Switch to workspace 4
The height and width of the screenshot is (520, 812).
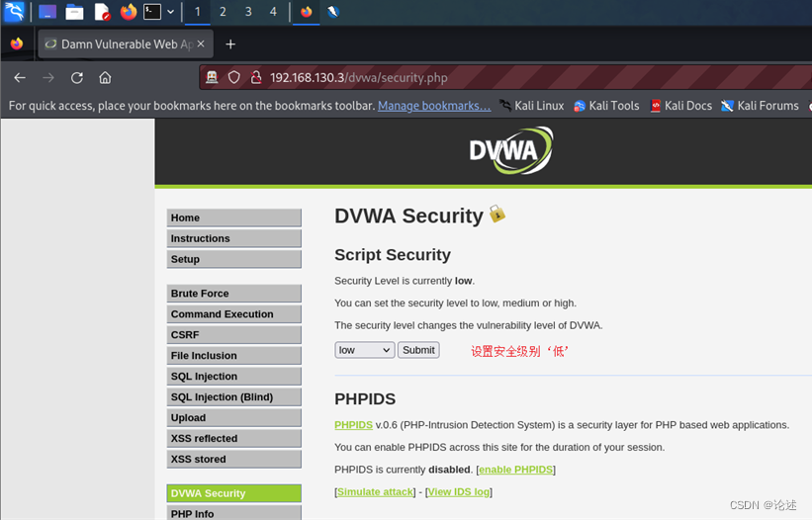pos(273,12)
